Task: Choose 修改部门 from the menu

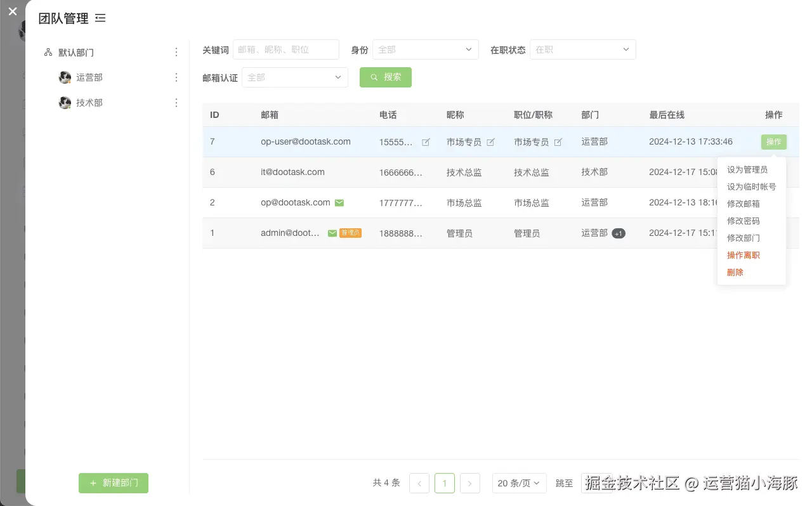Action: click(752, 238)
